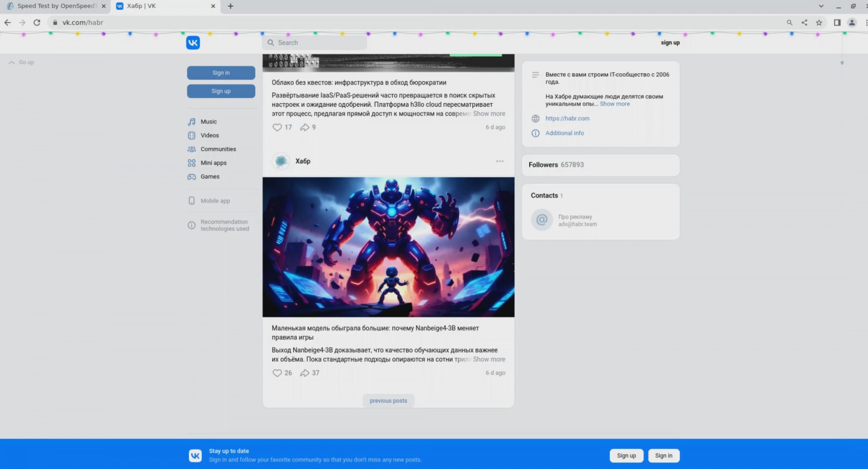Expand the community description with Show more
The height and width of the screenshot is (469, 868).
coord(615,104)
